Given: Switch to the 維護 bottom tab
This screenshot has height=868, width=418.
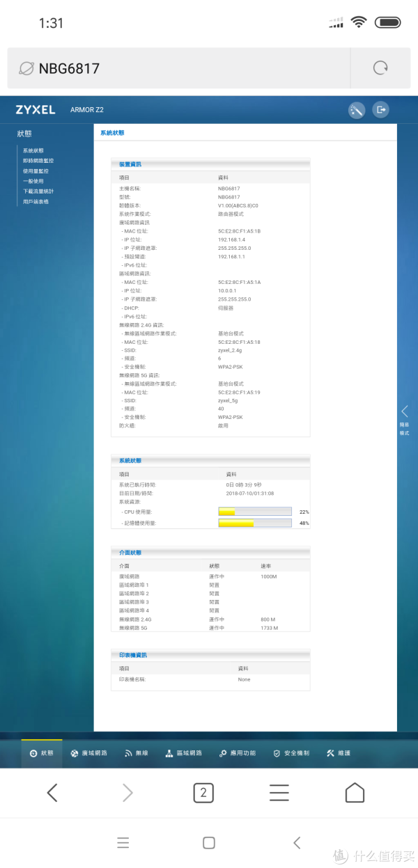Looking at the screenshot, I should click(339, 753).
